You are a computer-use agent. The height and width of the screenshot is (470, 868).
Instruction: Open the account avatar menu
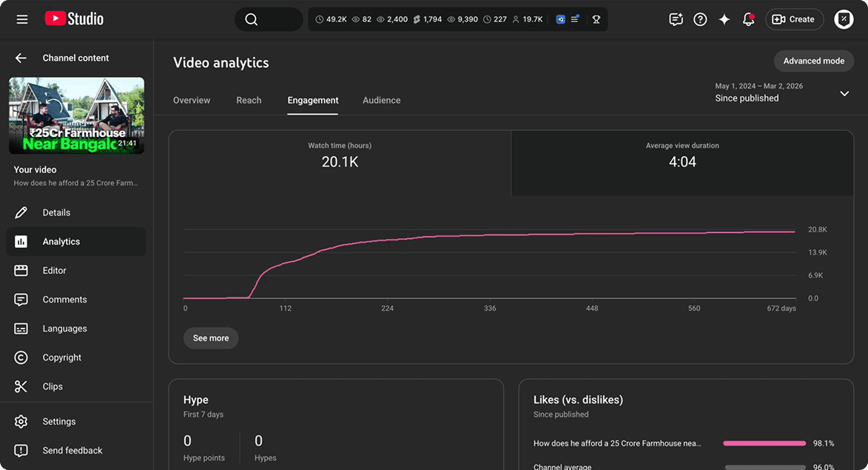pos(844,19)
